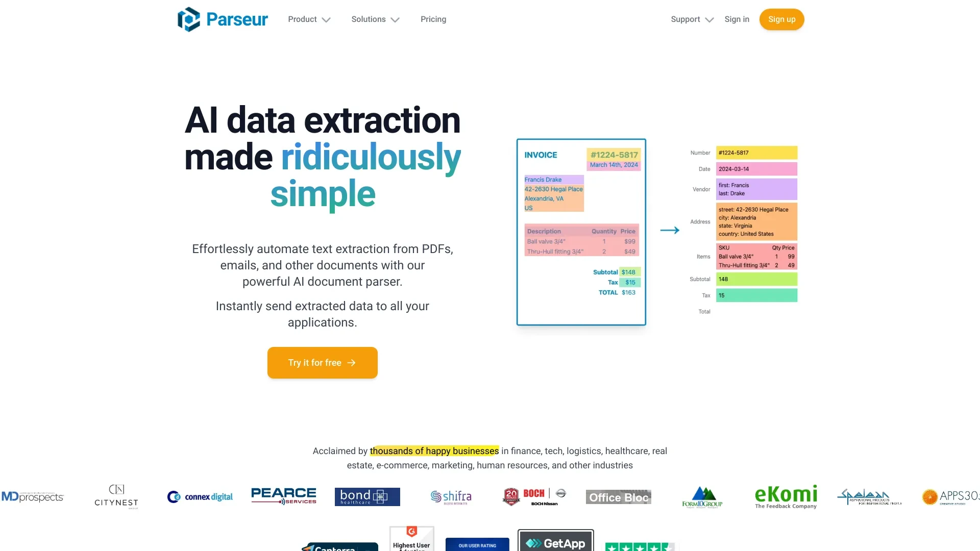Click the Sign in link
Image resolution: width=980 pixels, height=551 pixels.
click(737, 19)
